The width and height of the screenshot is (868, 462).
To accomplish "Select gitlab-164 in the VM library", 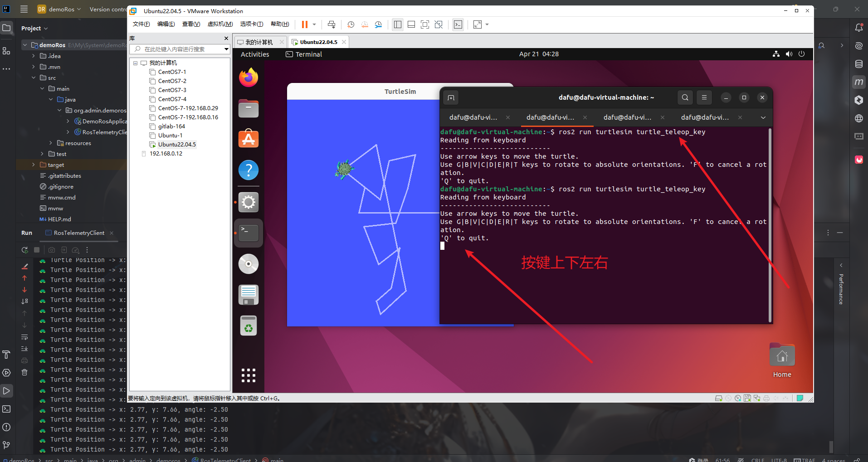I will [171, 126].
